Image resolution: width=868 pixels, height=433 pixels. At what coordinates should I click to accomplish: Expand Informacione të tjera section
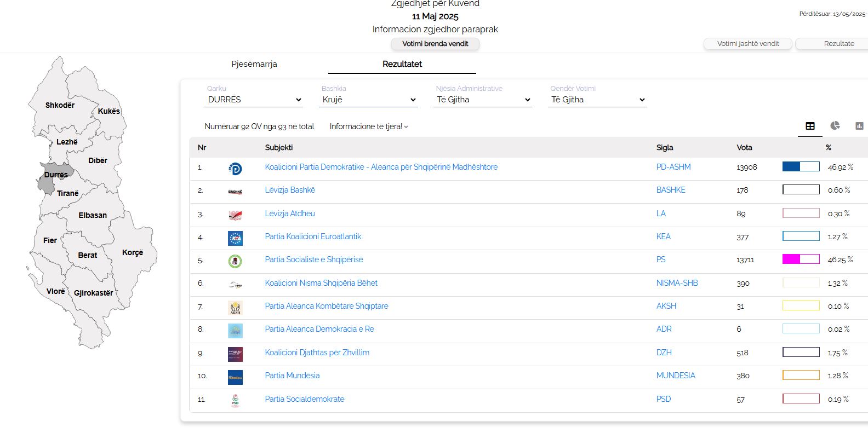coord(369,126)
